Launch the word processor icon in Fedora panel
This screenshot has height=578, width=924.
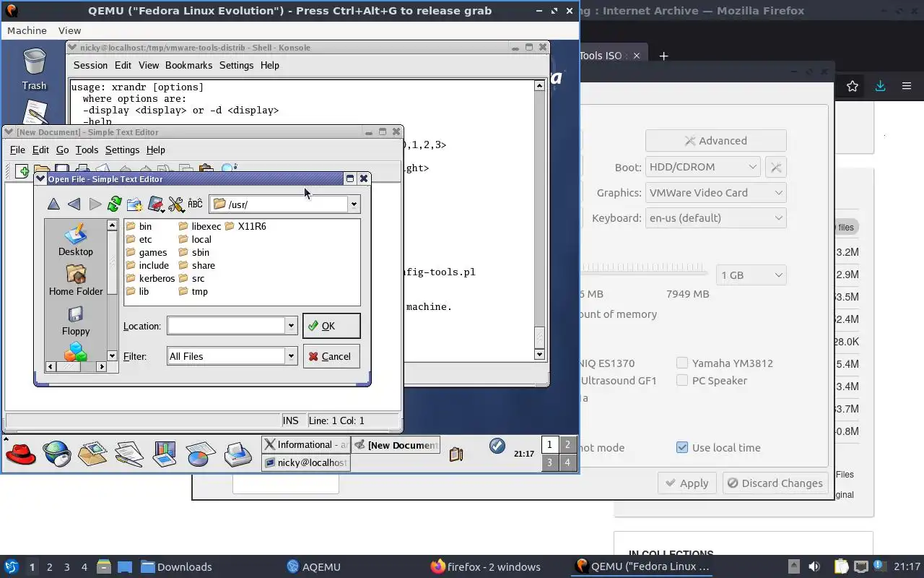coord(128,454)
